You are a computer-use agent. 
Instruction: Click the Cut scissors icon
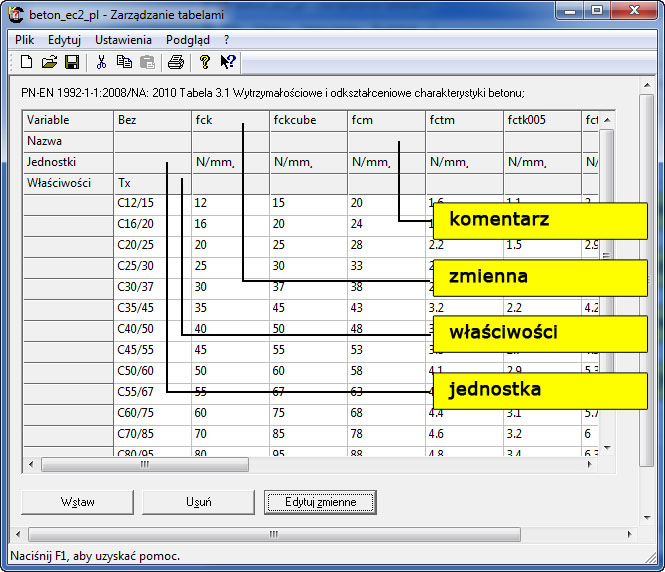point(101,62)
